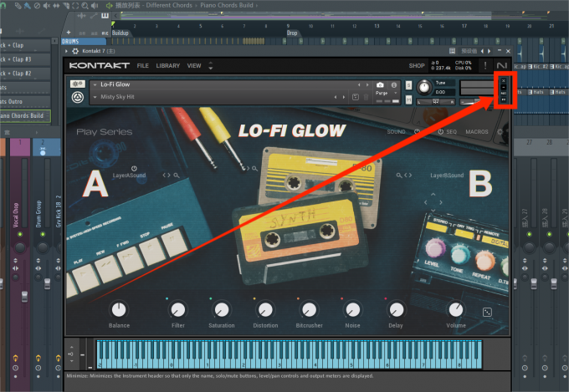Switch to the SOUND tab

click(x=396, y=131)
